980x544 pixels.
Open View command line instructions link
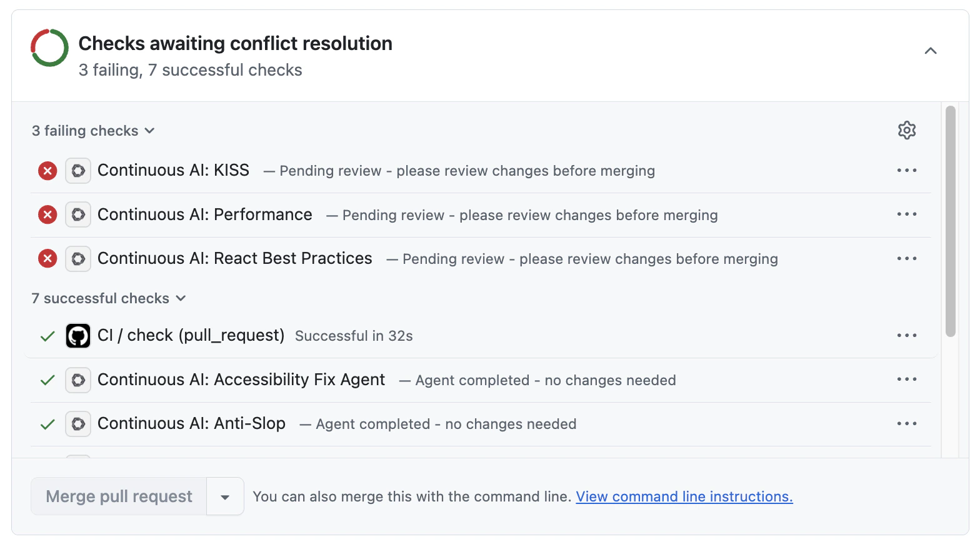click(x=684, y=496)
